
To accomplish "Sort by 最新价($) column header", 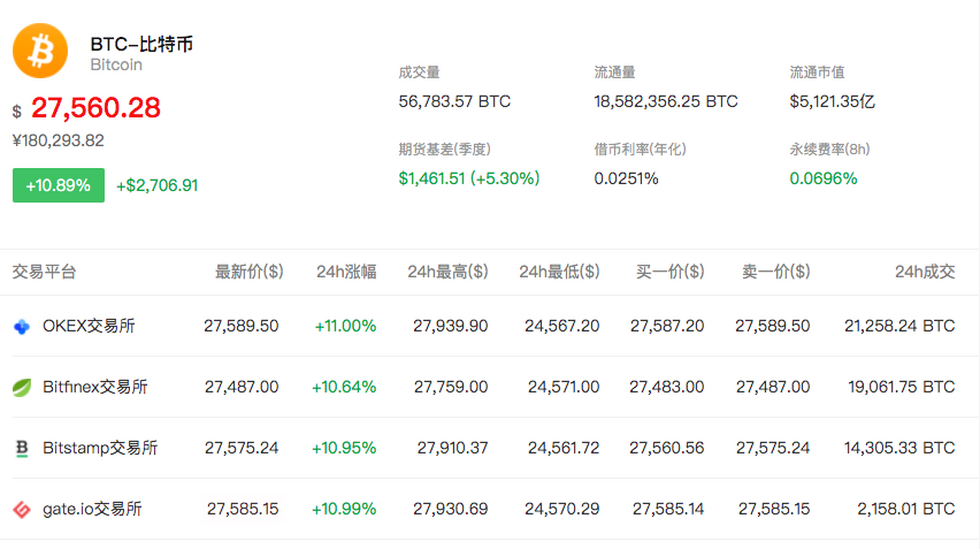I will click(x=249, y=272).
